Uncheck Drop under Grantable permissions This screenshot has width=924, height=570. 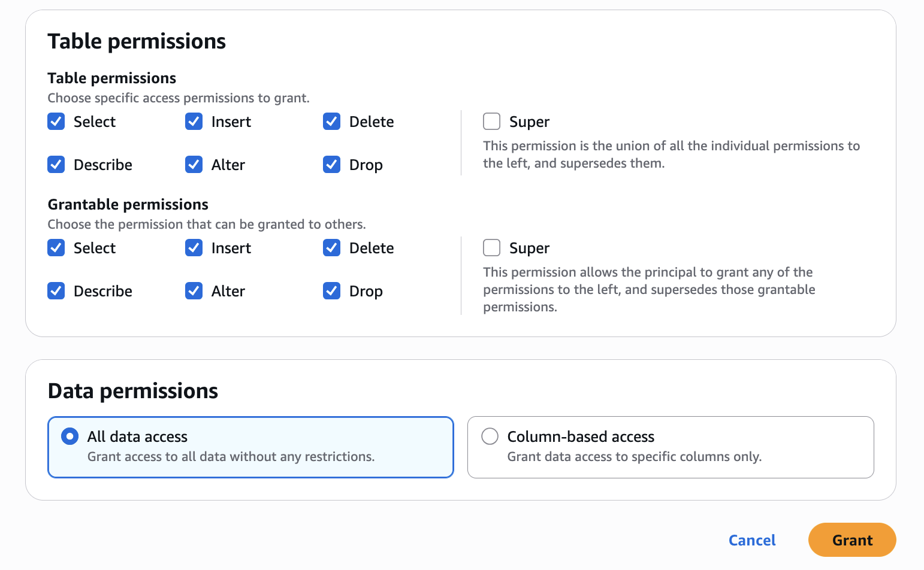332,291
